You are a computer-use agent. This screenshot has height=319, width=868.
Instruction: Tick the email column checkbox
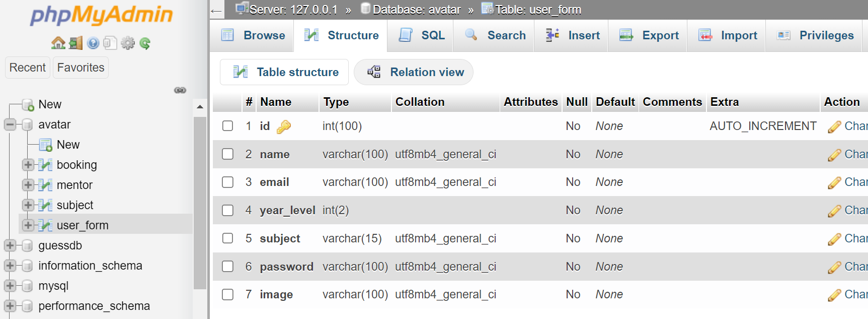(x=228, y=182)
